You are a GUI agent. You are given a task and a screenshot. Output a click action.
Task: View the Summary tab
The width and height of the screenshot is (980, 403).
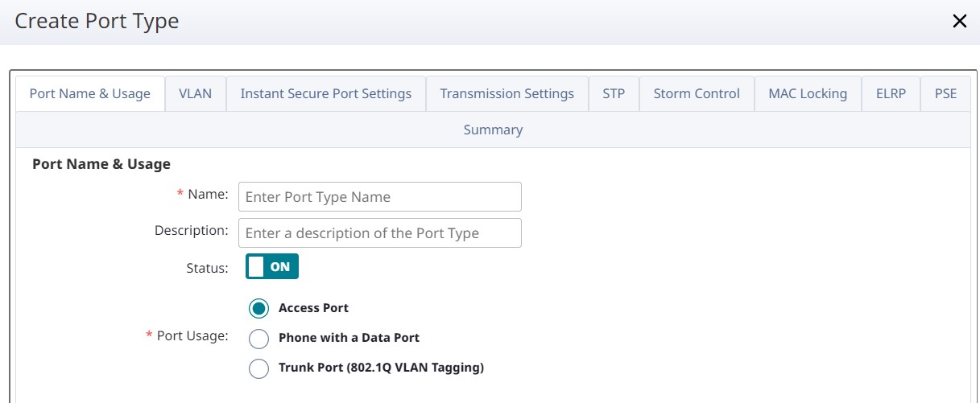click(493, 130)
